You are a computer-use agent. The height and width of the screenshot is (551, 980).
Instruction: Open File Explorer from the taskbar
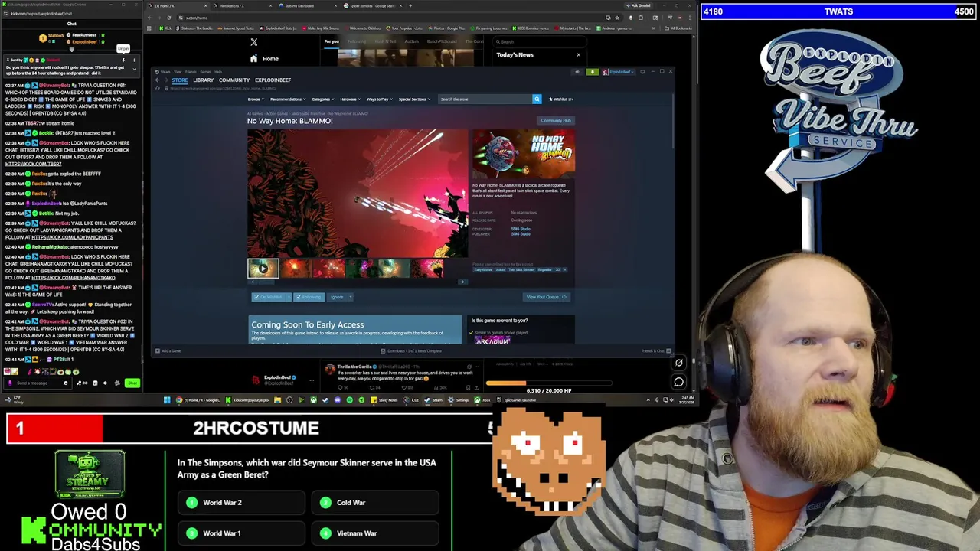277,399
